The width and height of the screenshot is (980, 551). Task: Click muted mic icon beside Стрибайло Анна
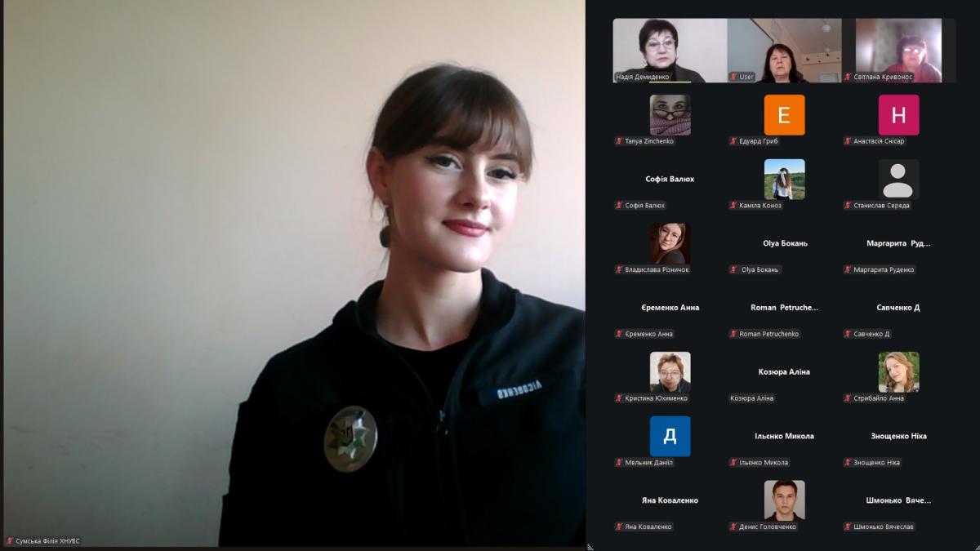848,398
